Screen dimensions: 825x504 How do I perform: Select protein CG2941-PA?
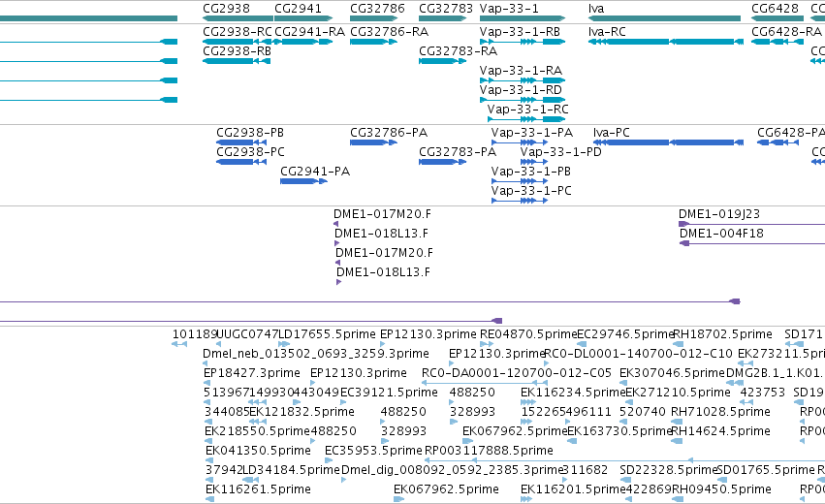pos(315,172)
